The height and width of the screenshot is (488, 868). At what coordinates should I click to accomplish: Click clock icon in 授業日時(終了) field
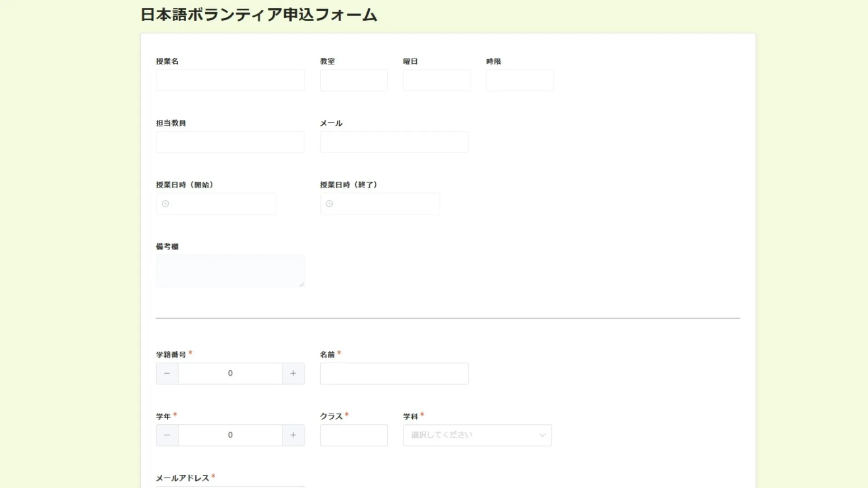pos(330,204)
